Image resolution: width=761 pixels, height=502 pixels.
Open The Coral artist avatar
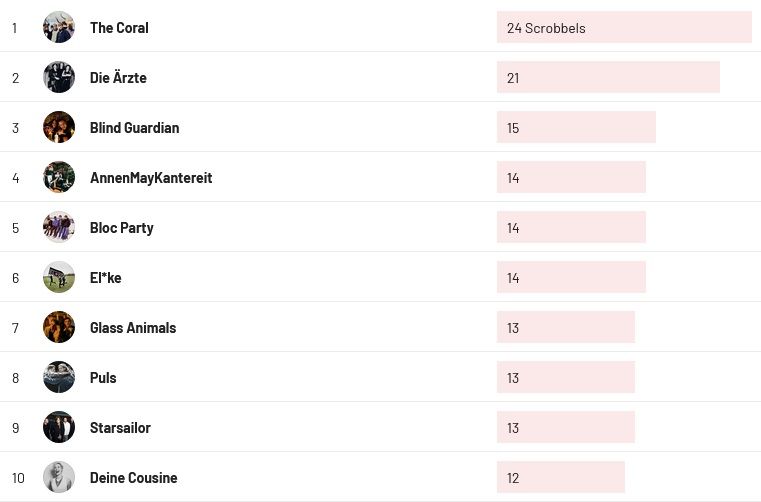tap(59, 27)
